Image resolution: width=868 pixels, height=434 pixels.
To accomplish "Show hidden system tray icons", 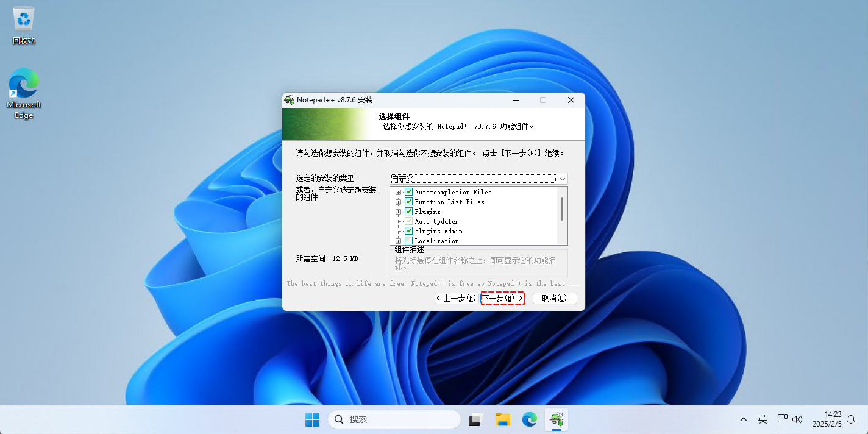I will 744,419.
